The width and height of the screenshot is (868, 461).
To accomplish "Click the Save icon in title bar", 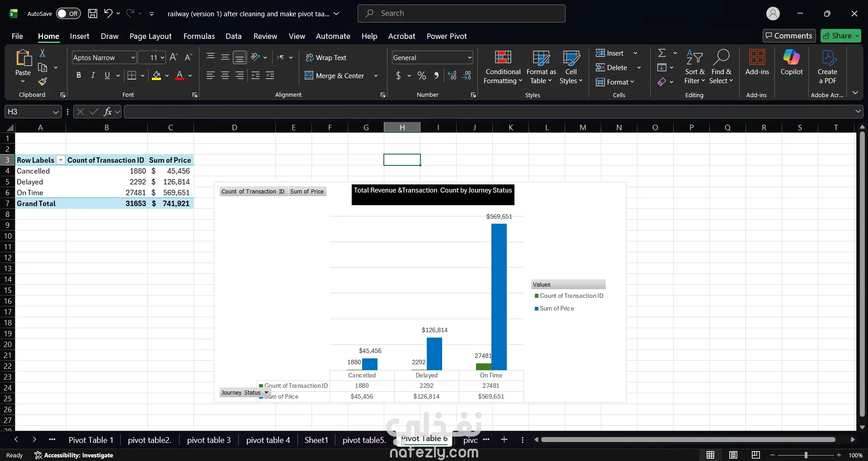I will coord(93,14).
